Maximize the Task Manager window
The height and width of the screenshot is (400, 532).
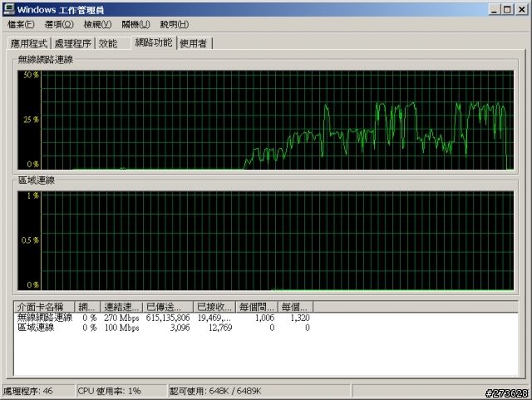(x=508, y=9)
